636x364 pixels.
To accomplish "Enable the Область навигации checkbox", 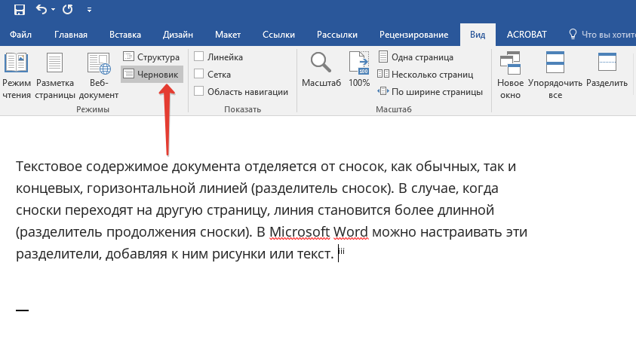I will 198,91.
